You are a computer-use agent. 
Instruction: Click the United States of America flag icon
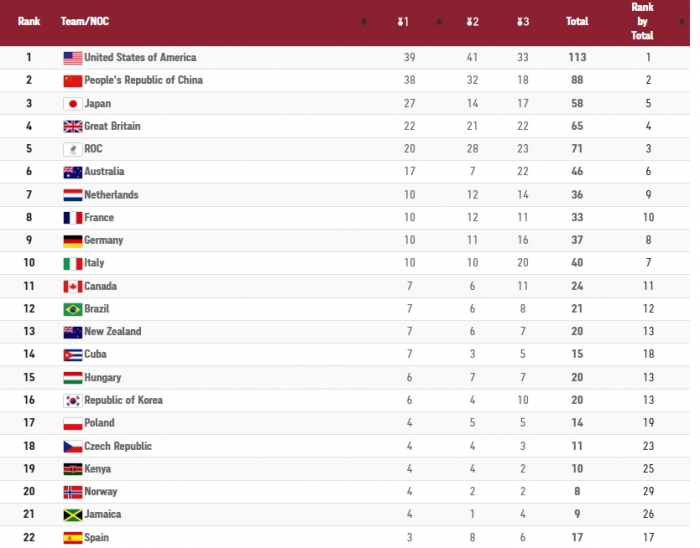tap(73, 58)
